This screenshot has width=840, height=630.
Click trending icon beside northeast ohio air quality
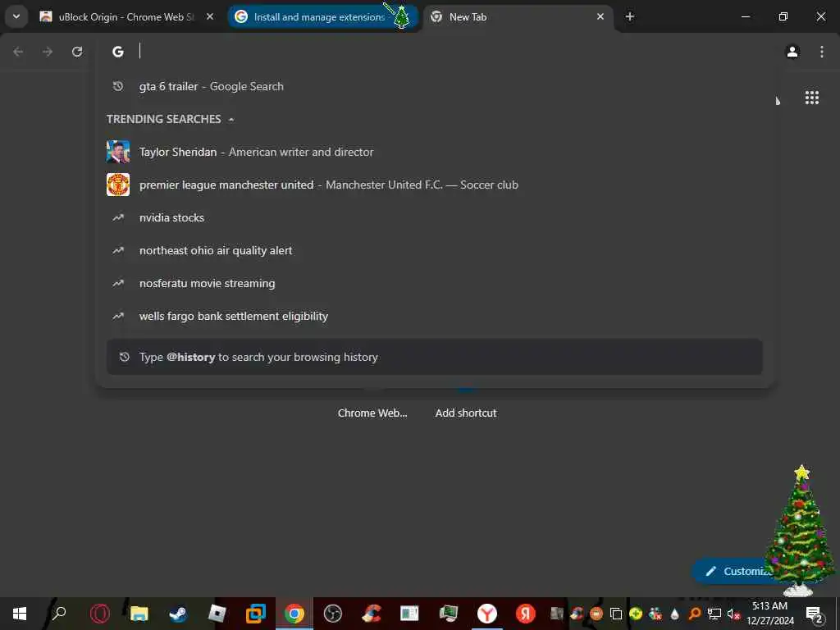click(118, 251)
